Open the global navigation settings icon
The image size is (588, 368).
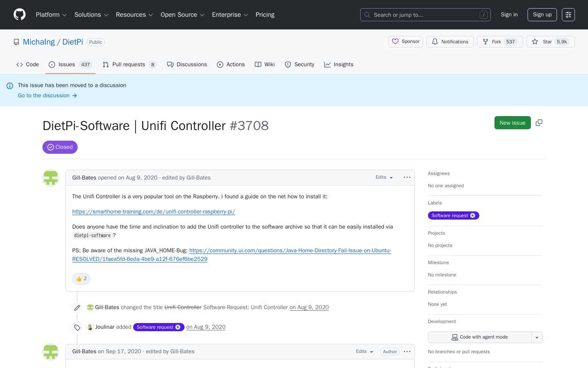point(568,15)
